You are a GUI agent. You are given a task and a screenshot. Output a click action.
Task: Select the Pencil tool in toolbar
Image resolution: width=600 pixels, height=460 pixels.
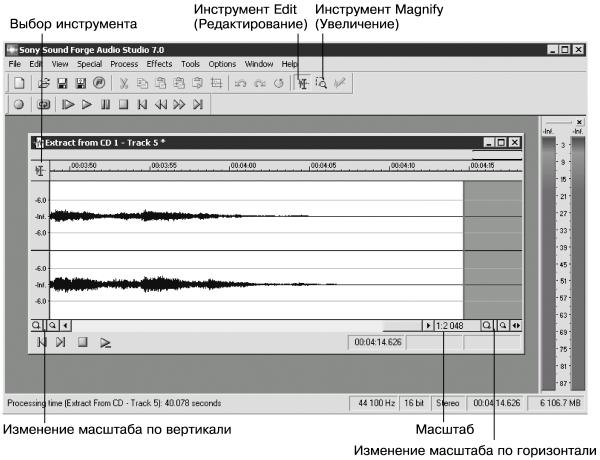click(x=340, y=83)
